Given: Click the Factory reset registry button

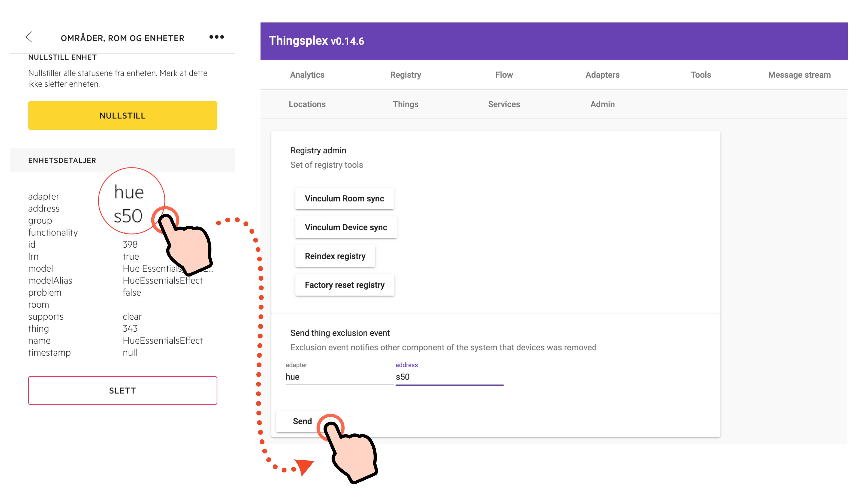Looking at the screenshot, I should point(345,285).
